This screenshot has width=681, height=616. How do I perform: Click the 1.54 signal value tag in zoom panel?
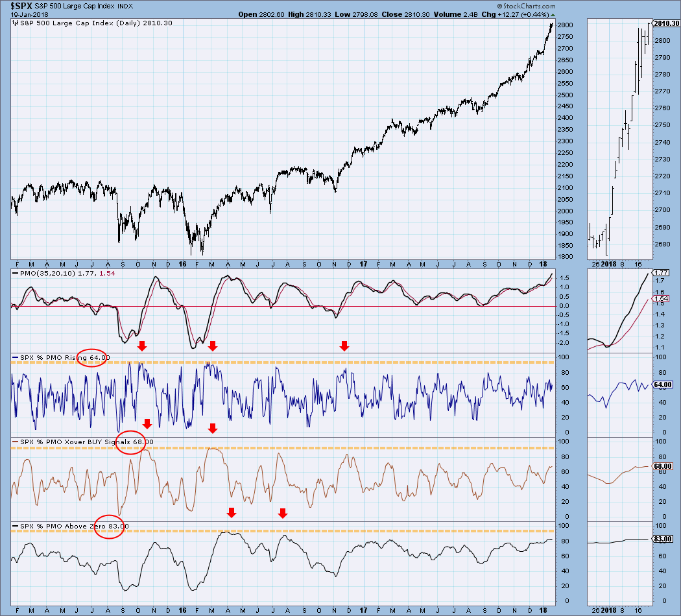[x=661, y=299]
